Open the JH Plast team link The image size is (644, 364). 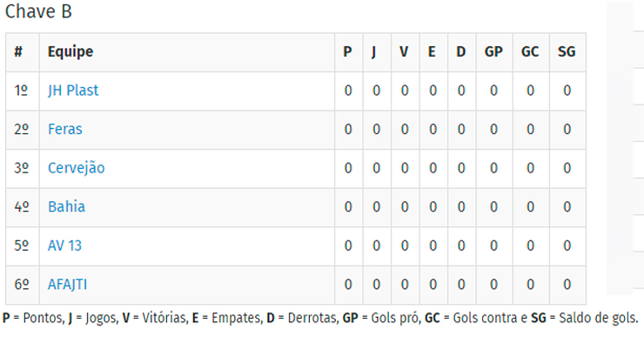point(73,91)
